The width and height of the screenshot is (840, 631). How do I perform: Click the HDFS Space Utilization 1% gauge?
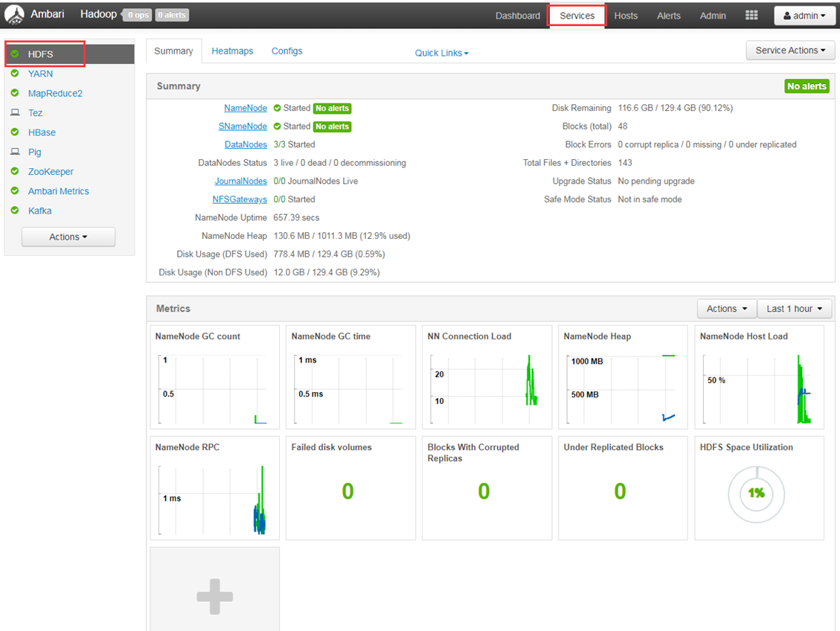point(757,494)
